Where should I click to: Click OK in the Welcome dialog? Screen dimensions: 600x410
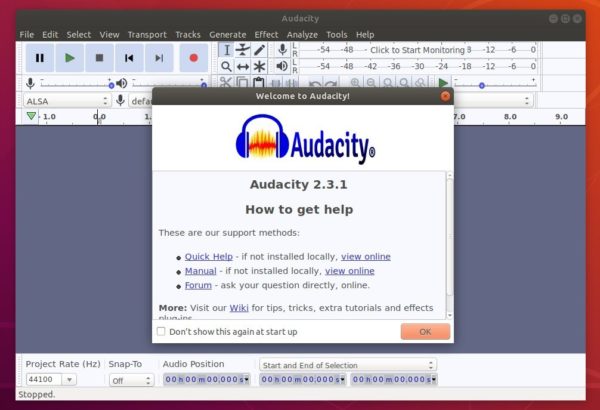coord(425,332)
